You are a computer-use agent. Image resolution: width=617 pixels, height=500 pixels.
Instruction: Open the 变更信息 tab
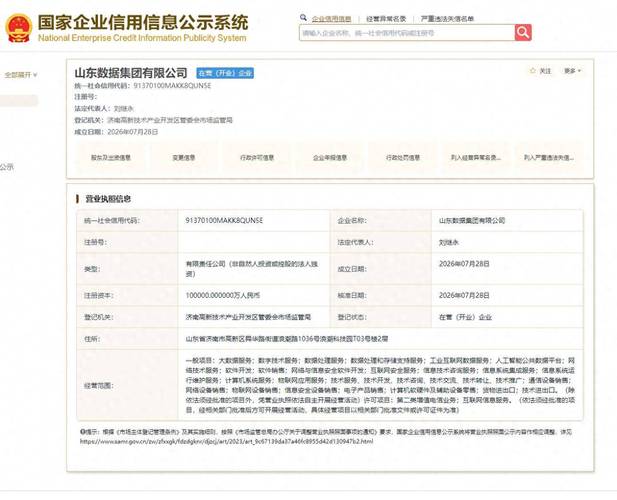(x=184, y=158)
